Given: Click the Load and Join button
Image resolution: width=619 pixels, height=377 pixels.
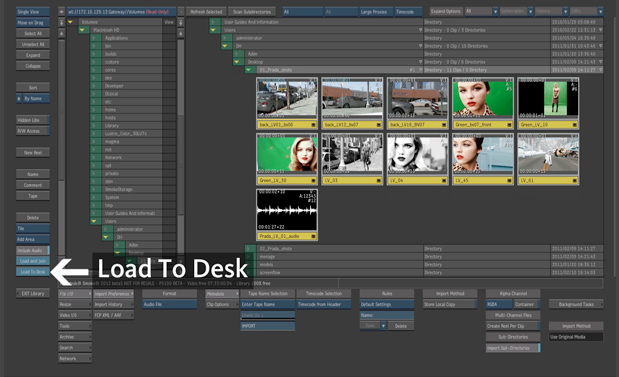Looking at the screenshot, I should click(x=33, y=261).
